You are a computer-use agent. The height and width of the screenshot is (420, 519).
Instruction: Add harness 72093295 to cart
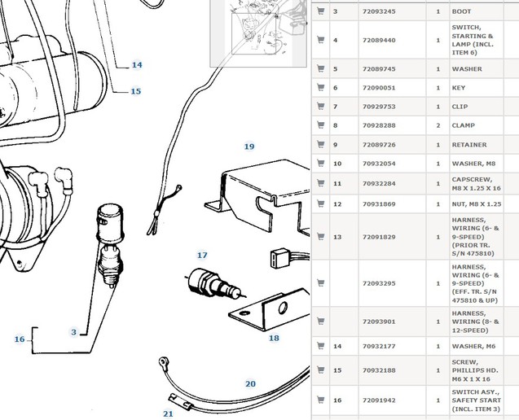pyautogui.click(x=320, y=282)
